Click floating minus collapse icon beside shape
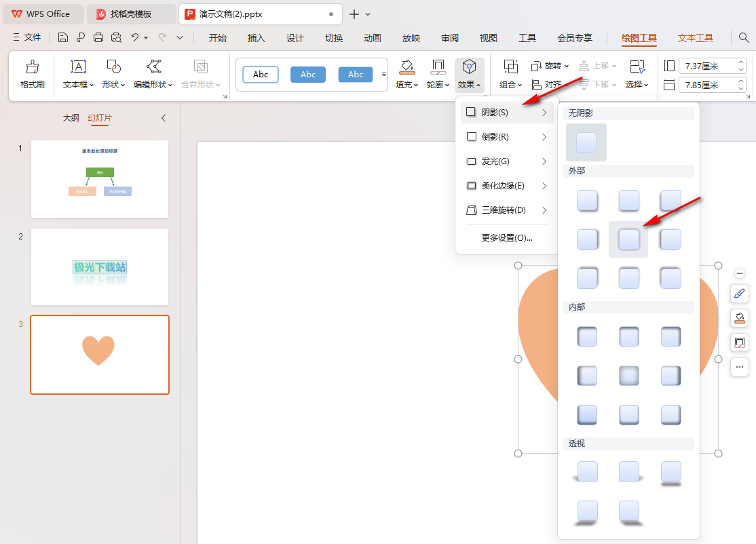Image resolution: width=756 pixels, height=544 pixels. click(740, 273)
